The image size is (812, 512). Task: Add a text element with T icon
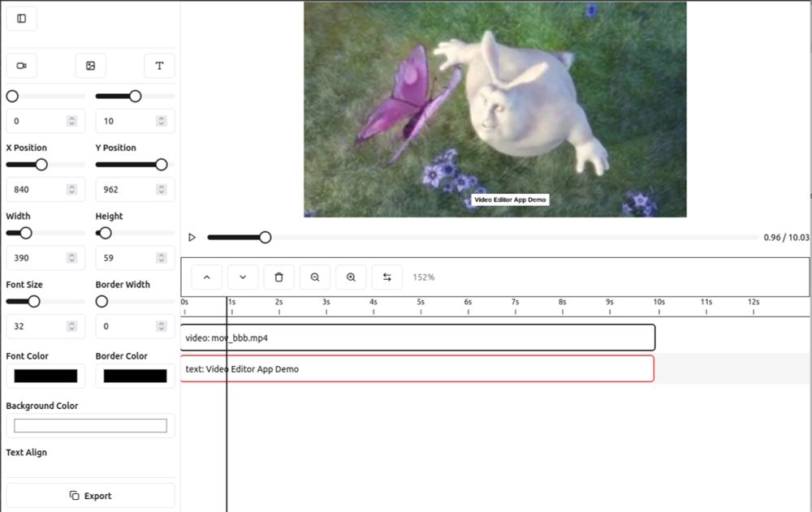159,66
